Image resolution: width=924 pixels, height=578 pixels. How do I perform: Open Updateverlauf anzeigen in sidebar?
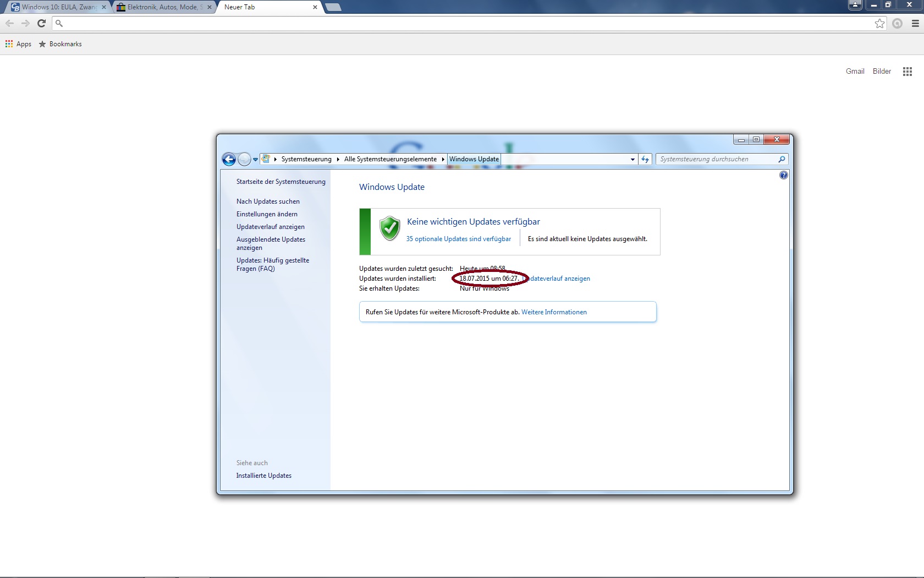[x=271, y=227]
